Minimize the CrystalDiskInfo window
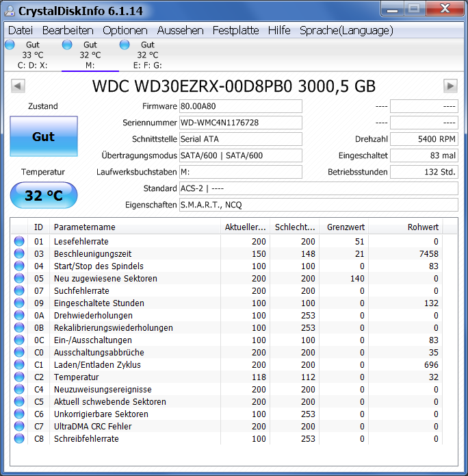 (392, 9)
